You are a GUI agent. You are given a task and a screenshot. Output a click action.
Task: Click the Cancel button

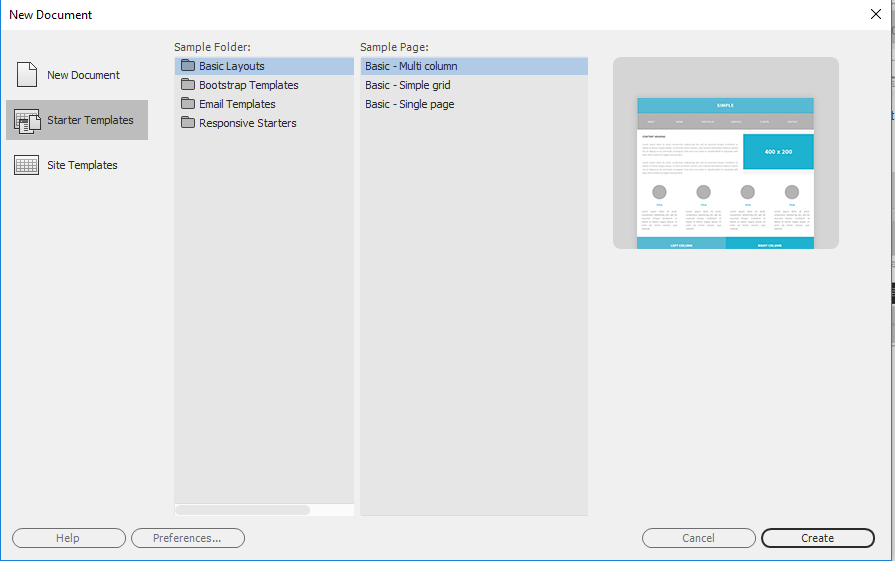click(x=698, y=538)
